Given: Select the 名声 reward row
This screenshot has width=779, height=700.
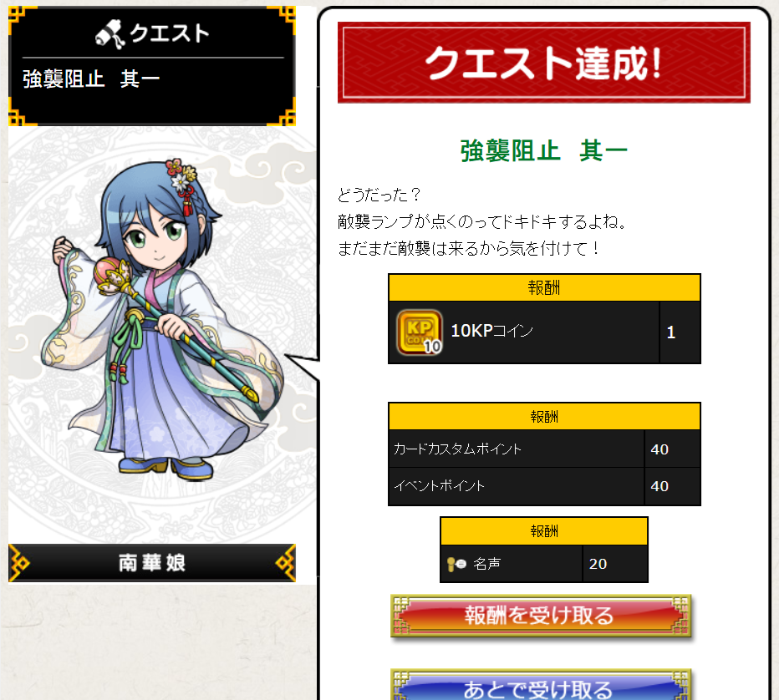Looking at the screenshot, I should click(544, 564).
